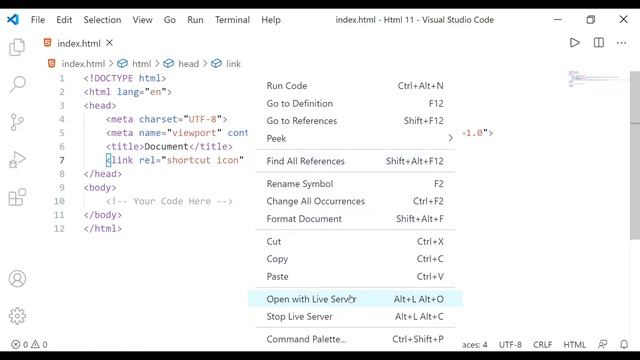Image resolution: width=640 pixels, height=360 pixels.
Task: Choose Paste from context menu
Action: coord(355,276)
